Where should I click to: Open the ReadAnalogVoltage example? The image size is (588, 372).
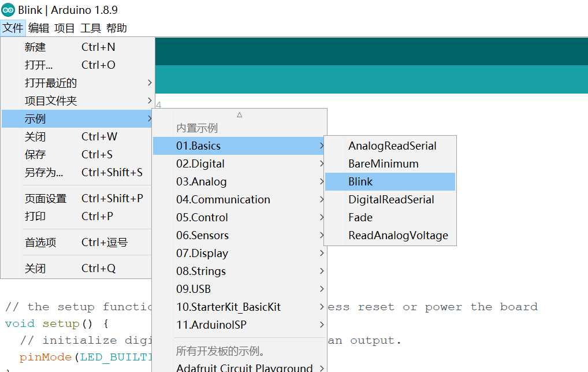pyautogui.click(x=390, y=235)
